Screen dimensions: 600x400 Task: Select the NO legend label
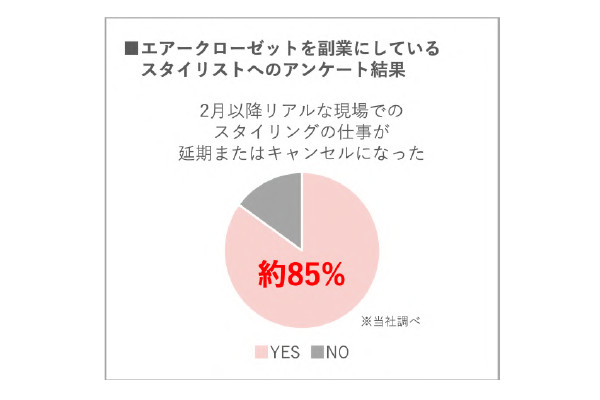click(337, 352)
